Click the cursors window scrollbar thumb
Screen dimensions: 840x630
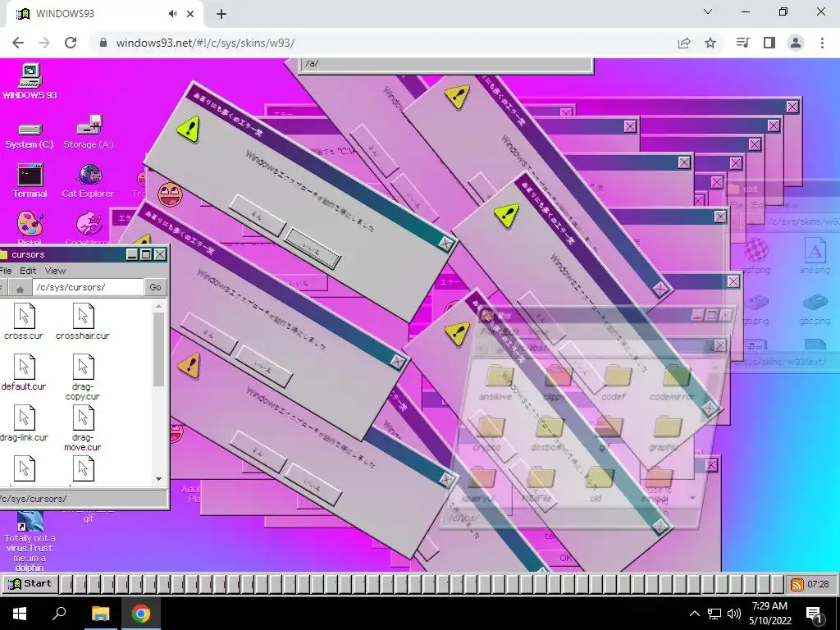point(158,349)
